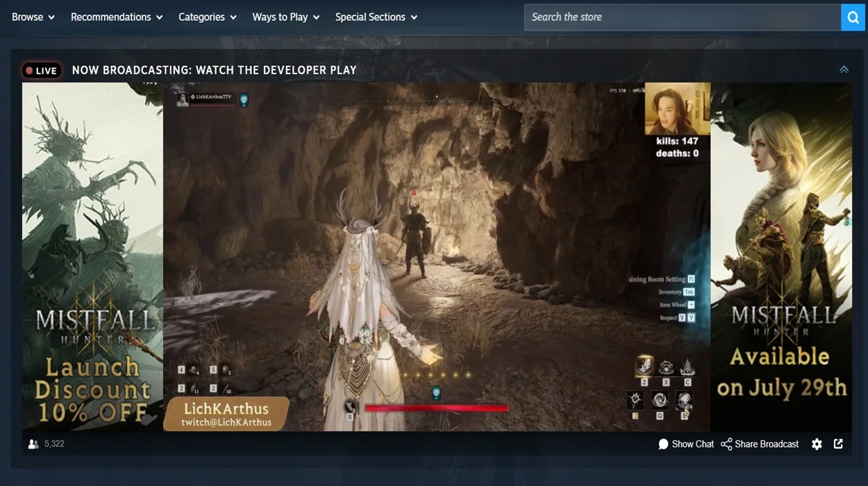The image size is (868, 486).
Task: Click the Available on July 29th banner
Action: pos(781,257)
